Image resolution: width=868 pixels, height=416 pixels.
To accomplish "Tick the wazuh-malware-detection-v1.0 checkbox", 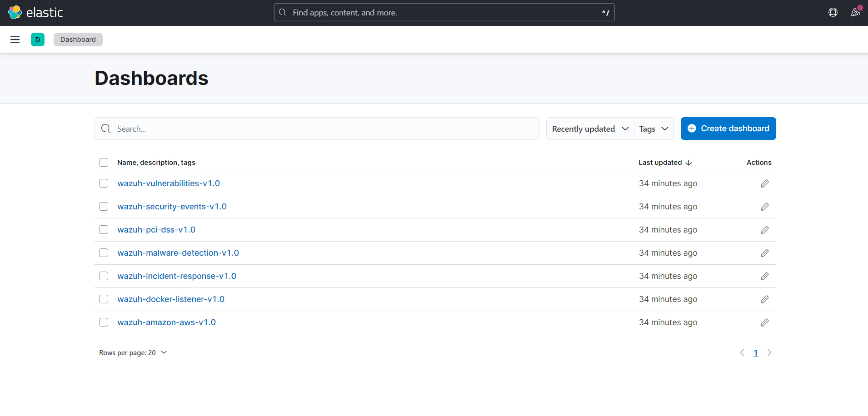I will click(104, 253).
